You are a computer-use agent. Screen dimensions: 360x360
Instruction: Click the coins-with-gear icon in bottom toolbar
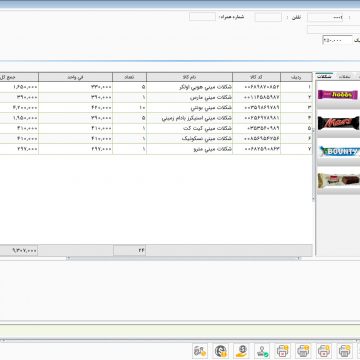200,351
